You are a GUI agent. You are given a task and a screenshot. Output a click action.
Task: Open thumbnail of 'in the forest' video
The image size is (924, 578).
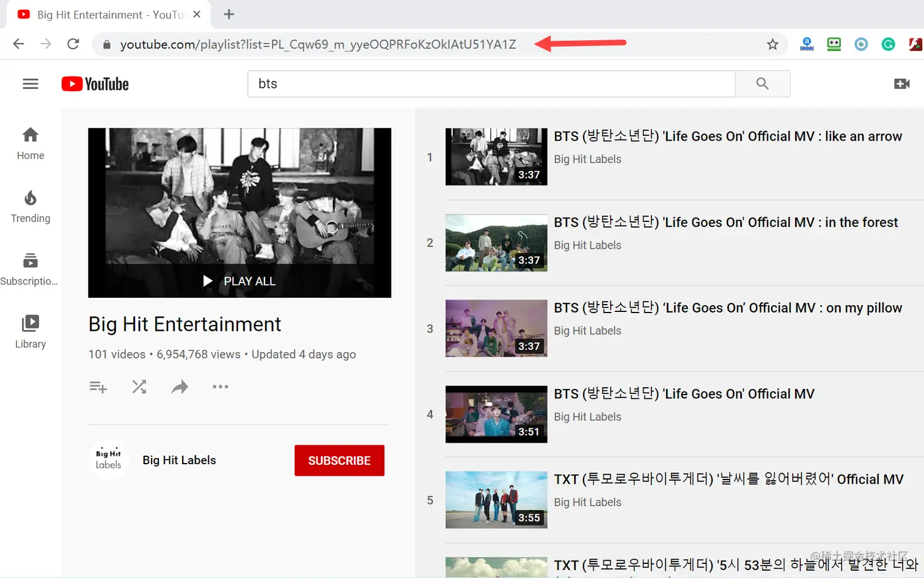click(x=496, y=242)
